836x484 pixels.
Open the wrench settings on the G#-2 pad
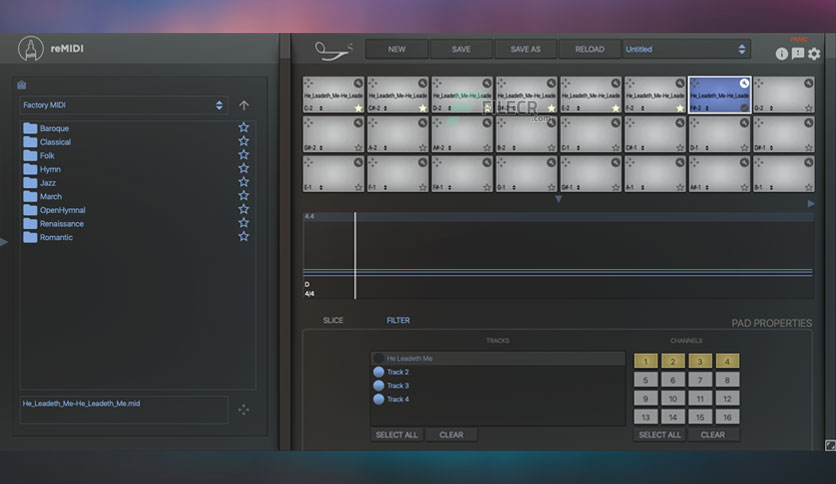point(358,123)
